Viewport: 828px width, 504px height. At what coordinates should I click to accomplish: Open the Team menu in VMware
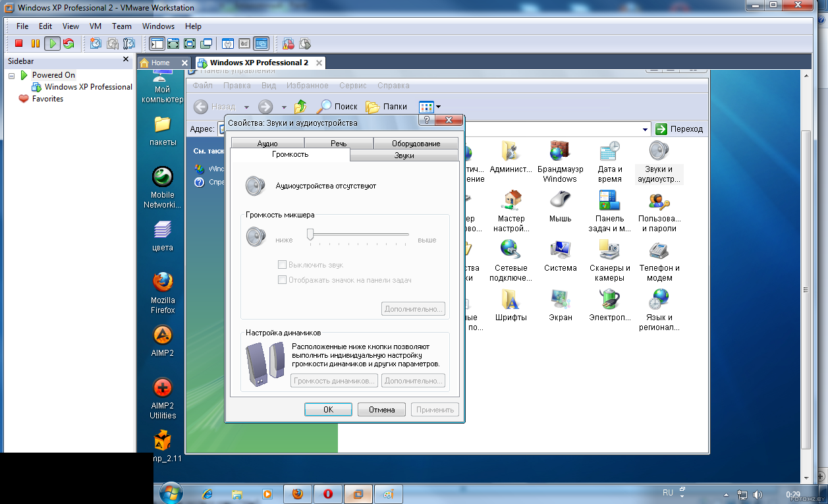(122, 26)
